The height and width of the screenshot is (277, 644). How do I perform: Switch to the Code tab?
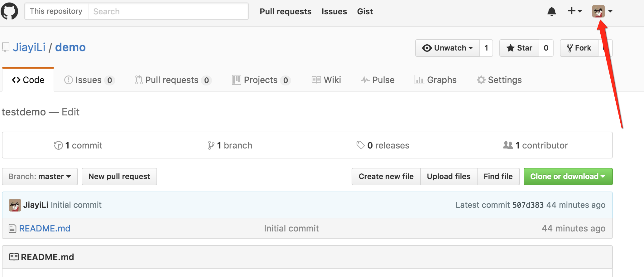coord(28,80)
